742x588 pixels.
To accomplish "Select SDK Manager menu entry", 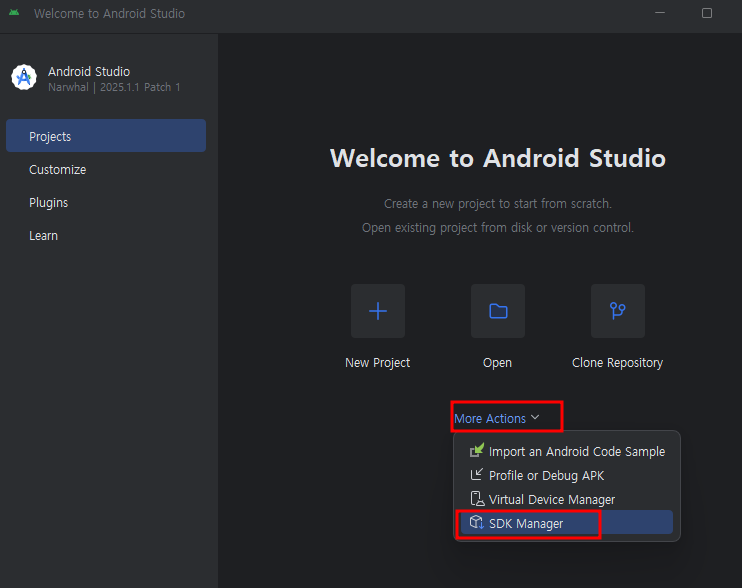I will 567,522.
